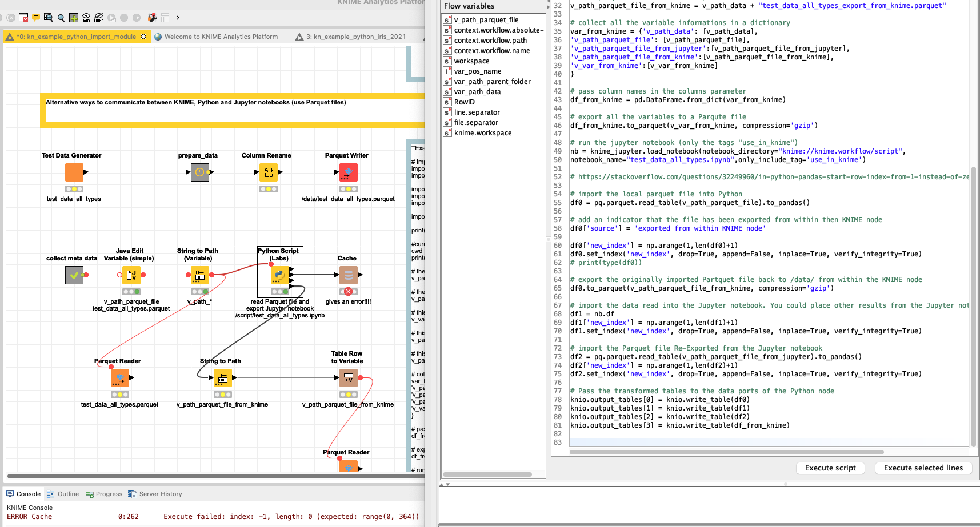980x527 pixels.
Task: Click the table with magnifier view icon
Action: pos(49,18)
